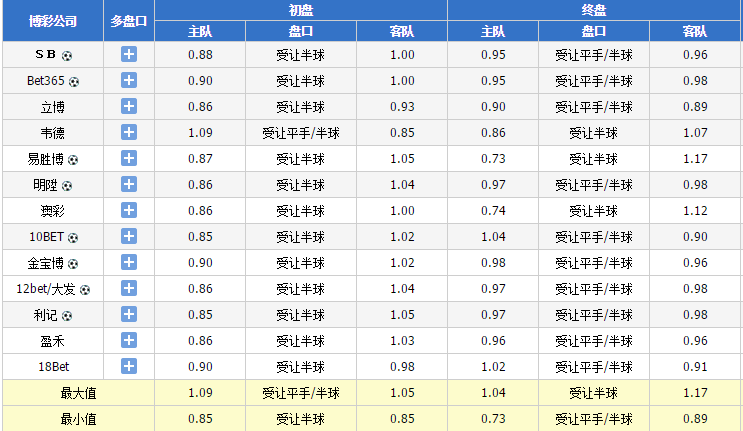
Task: Expand plus icon in Bet365 row
Action: pos(129,80)
